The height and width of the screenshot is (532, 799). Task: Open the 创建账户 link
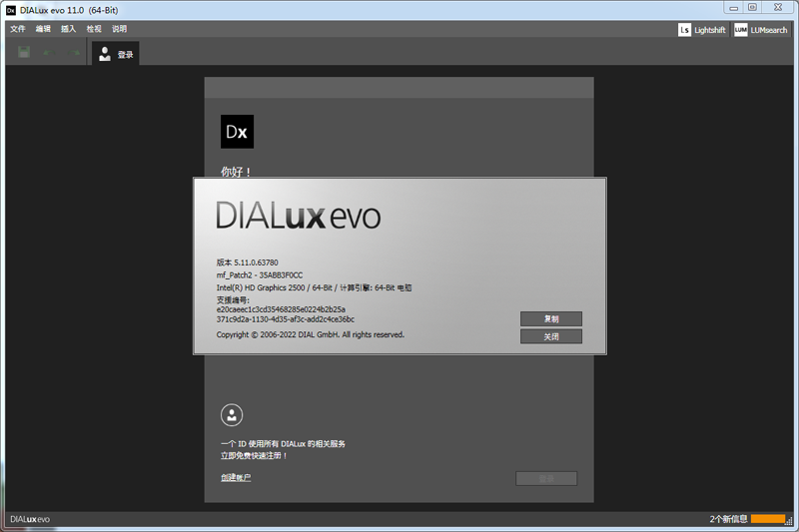[236, 477]
